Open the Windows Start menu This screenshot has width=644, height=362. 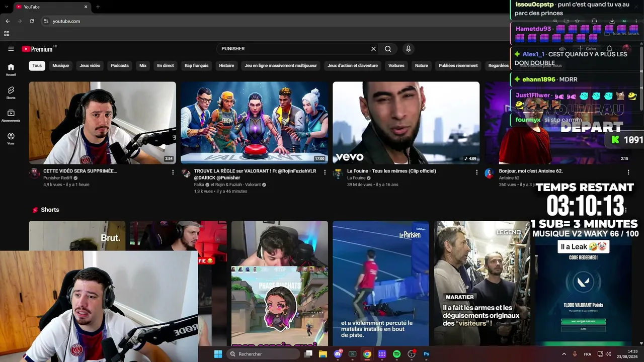pyautogui.click(x=218, y=354)
